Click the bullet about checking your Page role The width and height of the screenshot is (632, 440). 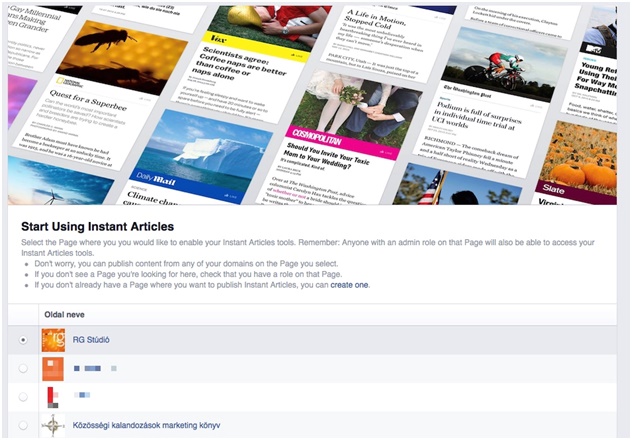[x=188, y=274]
